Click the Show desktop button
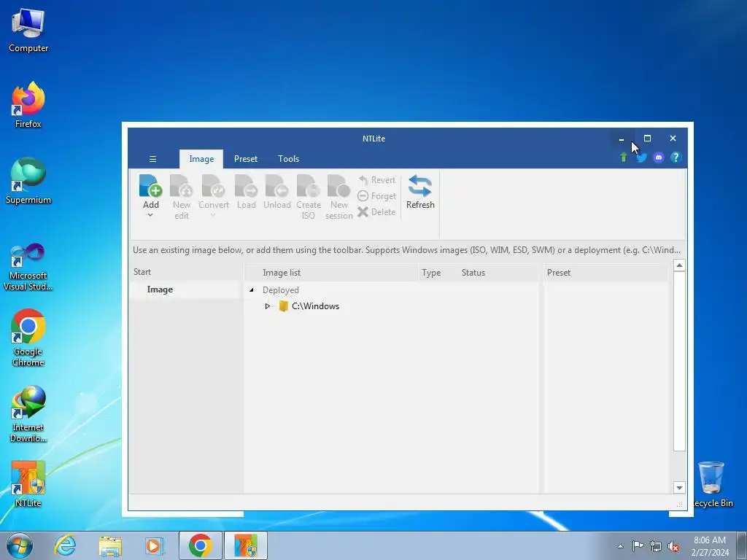This screenshot has height=560, width=747. click(x=741, y=545)
